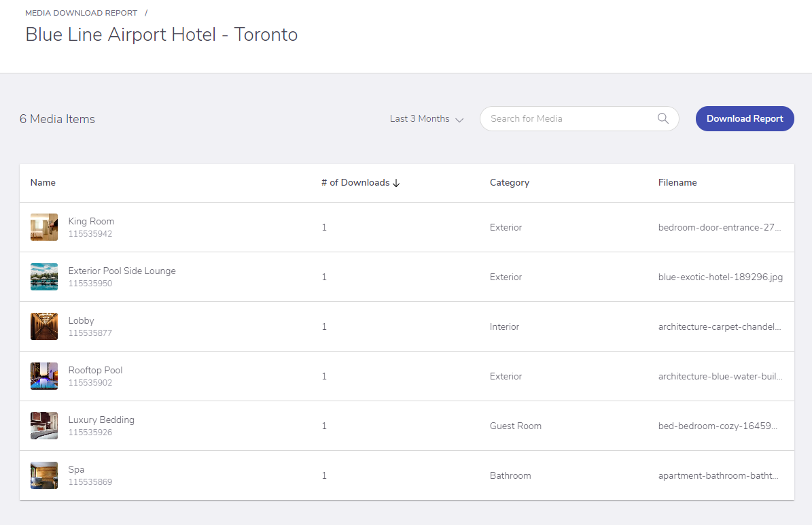Click filename apartment-bathroom-batht...
This screenshot has height=525, width=812.
pyautogui.click(x=718, y=476)
